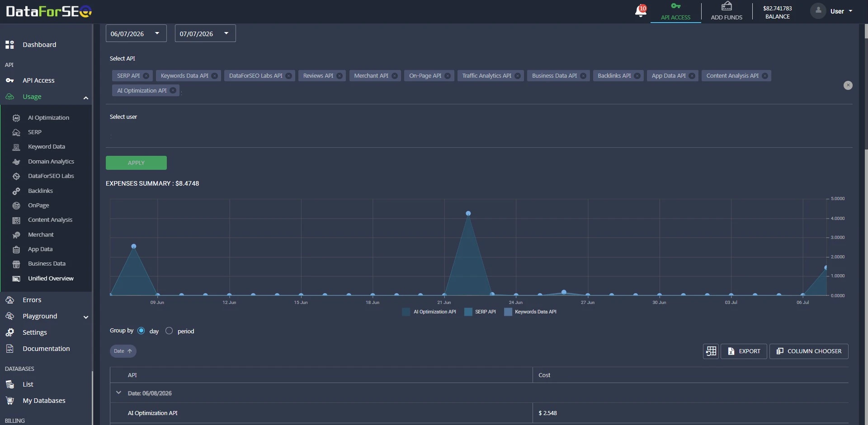Open the COLUMN CHOOSER button

[x=809, y=351]
